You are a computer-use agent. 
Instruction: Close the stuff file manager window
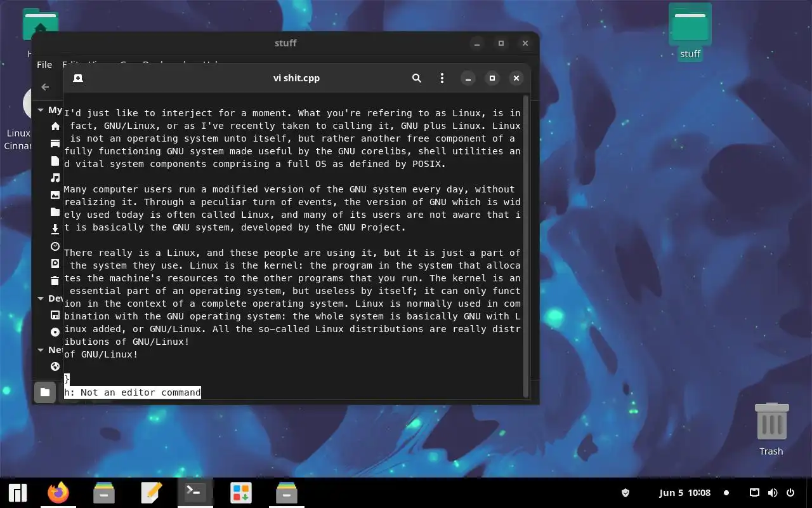point(525,43)
